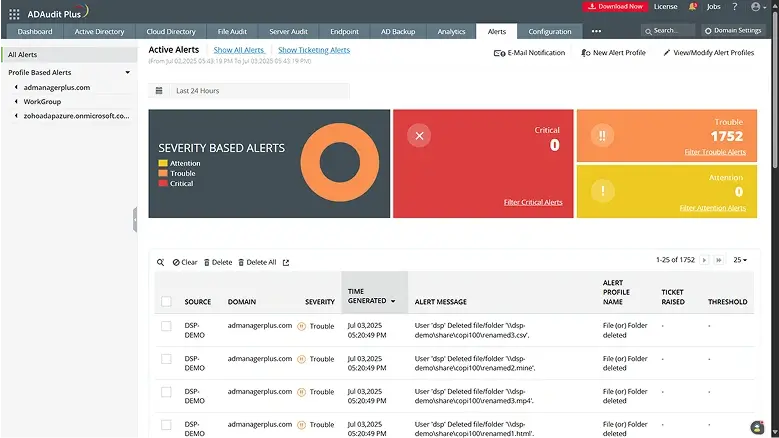Click the Delete All button
779x438 pixels.
coord(257,262)
